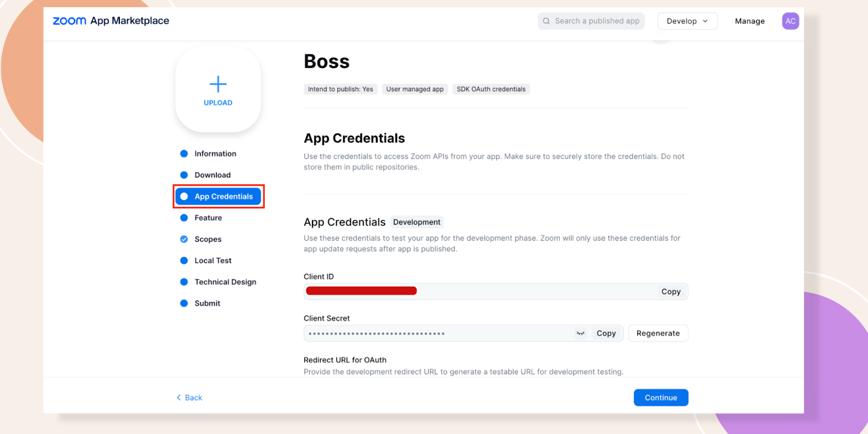
Task: Click the Develop dropdown chevron arrow
Action: pyautogui.click(x=705, y=21)
